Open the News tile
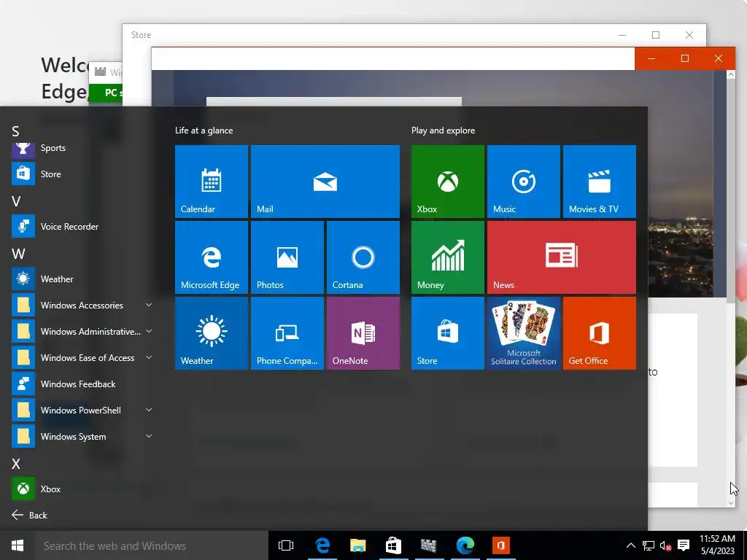747x560 pixels. click(561, 257)
